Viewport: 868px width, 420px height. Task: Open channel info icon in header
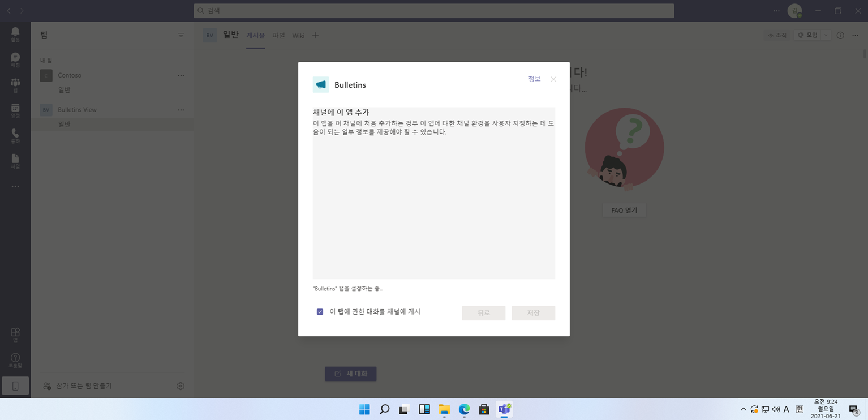[840, 35]
